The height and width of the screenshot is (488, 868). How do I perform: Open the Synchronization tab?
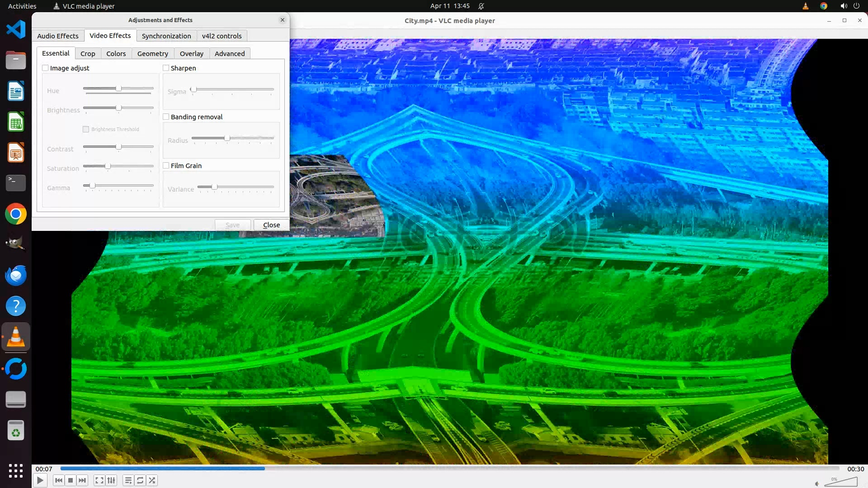[x=166, y=36]
